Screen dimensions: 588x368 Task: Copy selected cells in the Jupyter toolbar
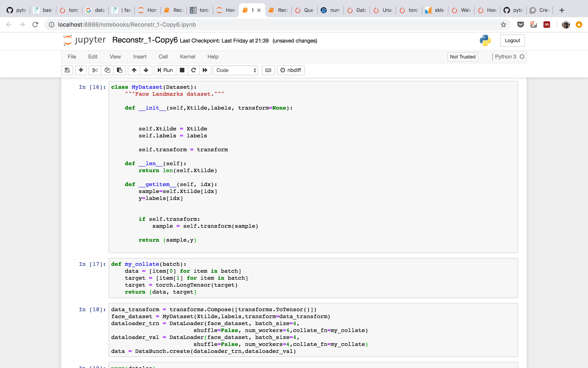(107, 70)
